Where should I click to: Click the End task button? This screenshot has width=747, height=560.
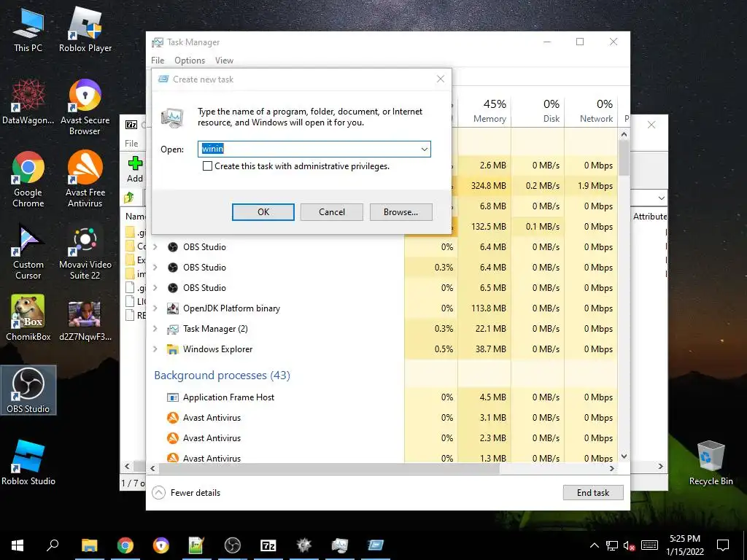point(592,493)
